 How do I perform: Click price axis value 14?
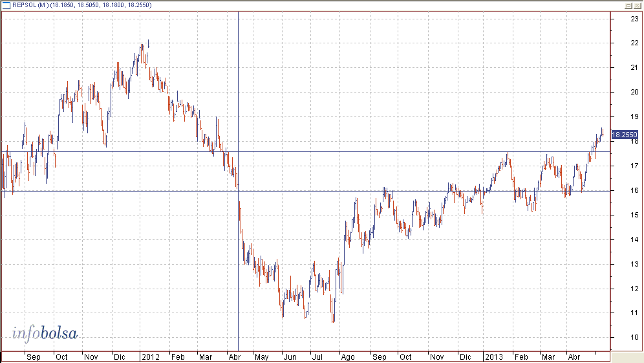click(634, 239)
